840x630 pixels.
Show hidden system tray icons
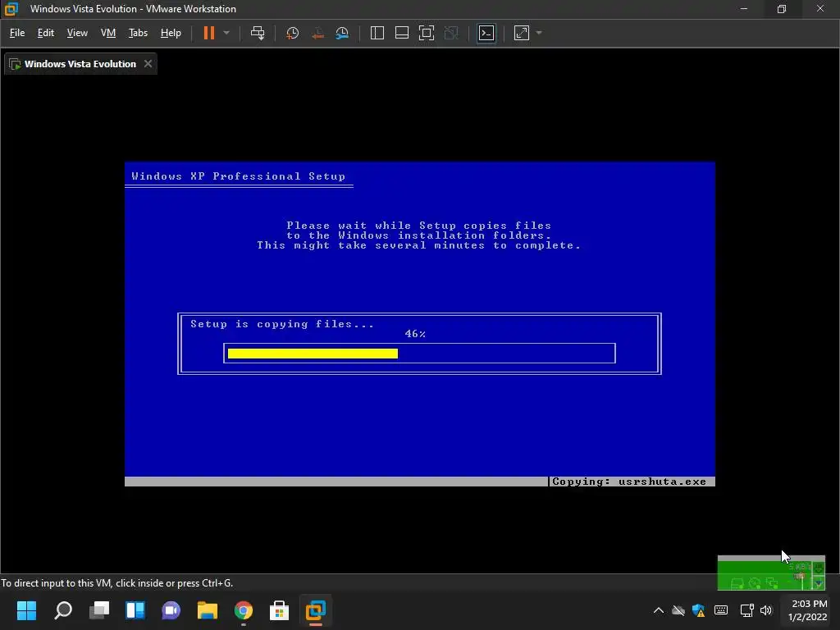[659, 610]
